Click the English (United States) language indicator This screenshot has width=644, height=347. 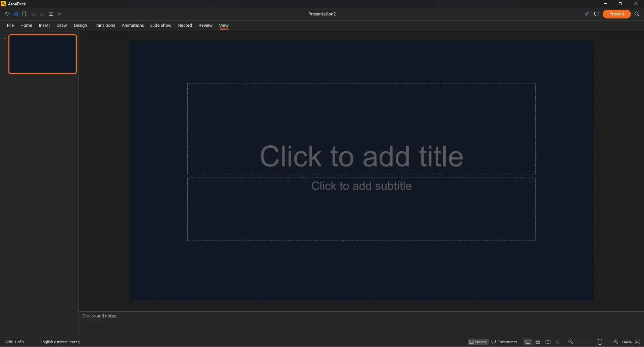tap(60, 342)
